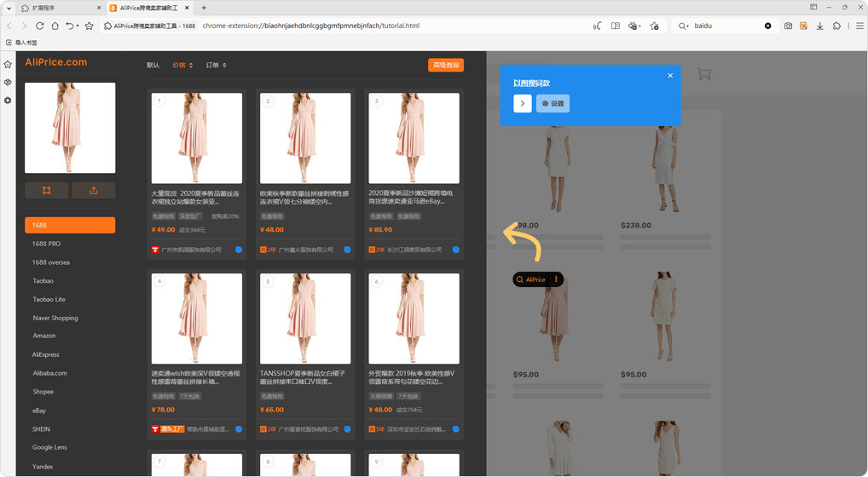Select Taobao in the platform list
Image resolution: width=868 pixels, height=477 pixels.
[x=43, y=281]
